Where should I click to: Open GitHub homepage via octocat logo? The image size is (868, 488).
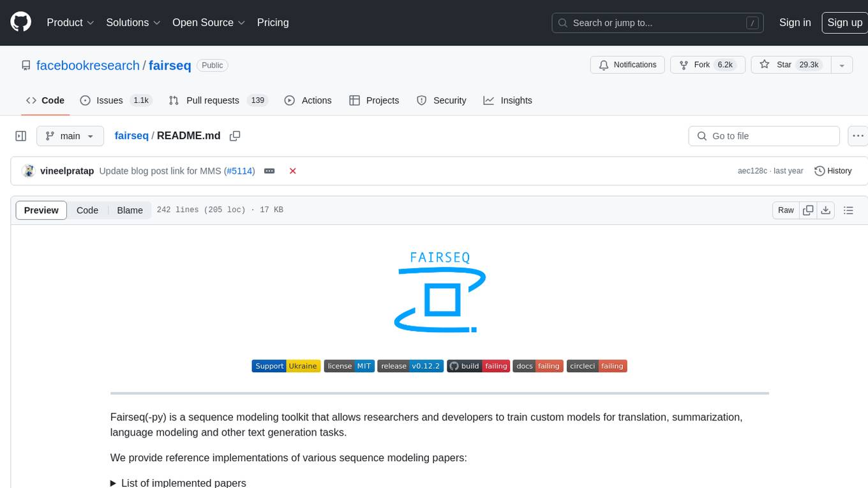20,22
